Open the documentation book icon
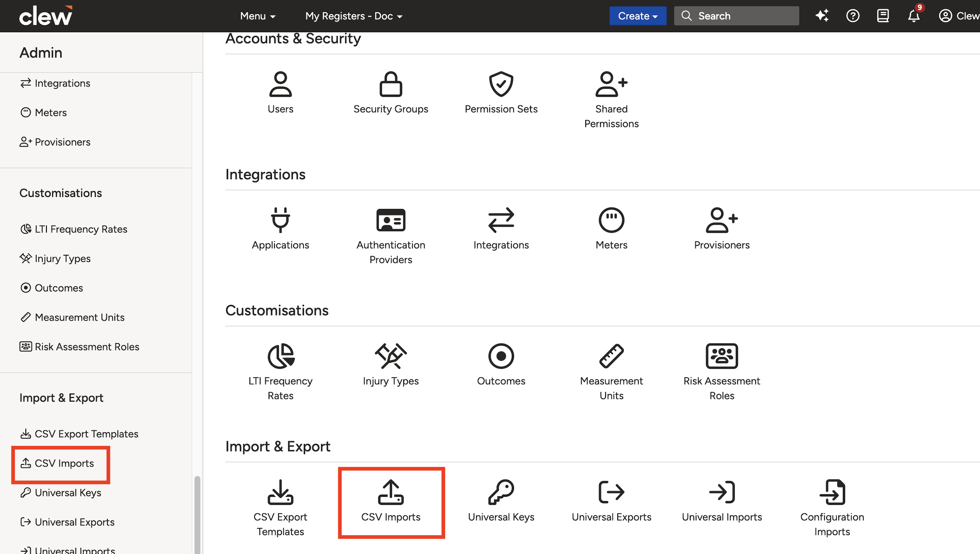This screenshot has height=554, width=980. (x=883, y=16)
